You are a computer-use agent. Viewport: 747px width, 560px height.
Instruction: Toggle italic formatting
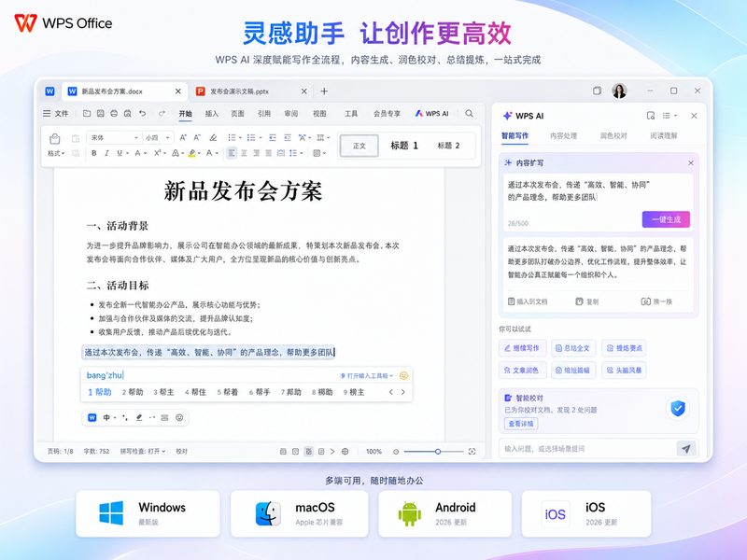tap(106, 153)
